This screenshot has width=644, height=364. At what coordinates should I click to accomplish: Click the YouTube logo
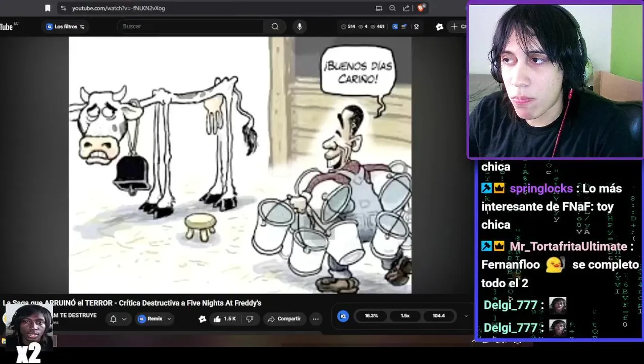7,27
